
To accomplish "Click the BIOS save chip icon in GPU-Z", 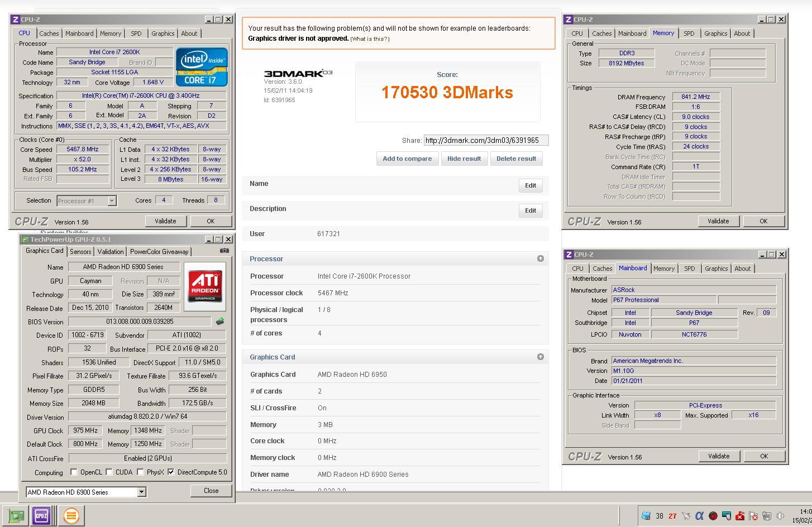I will tap(220, 322).
